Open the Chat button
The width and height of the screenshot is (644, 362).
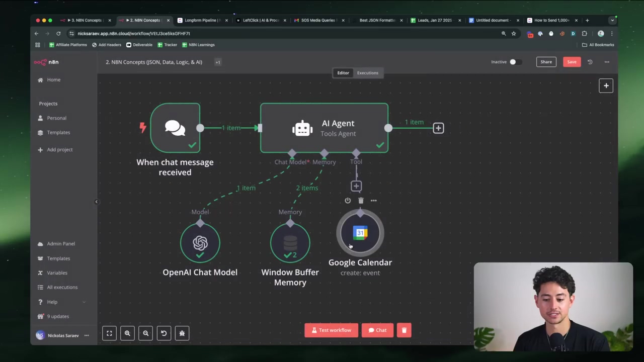377,330
